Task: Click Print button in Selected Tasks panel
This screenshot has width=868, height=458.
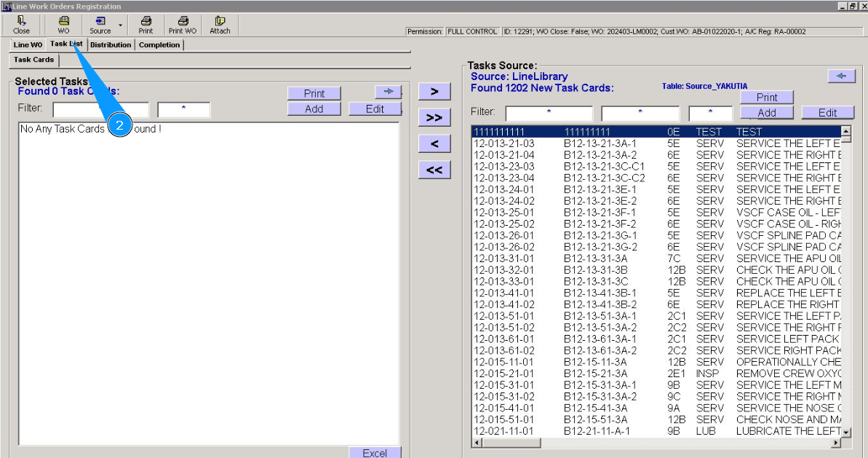Action: (314, 93)
